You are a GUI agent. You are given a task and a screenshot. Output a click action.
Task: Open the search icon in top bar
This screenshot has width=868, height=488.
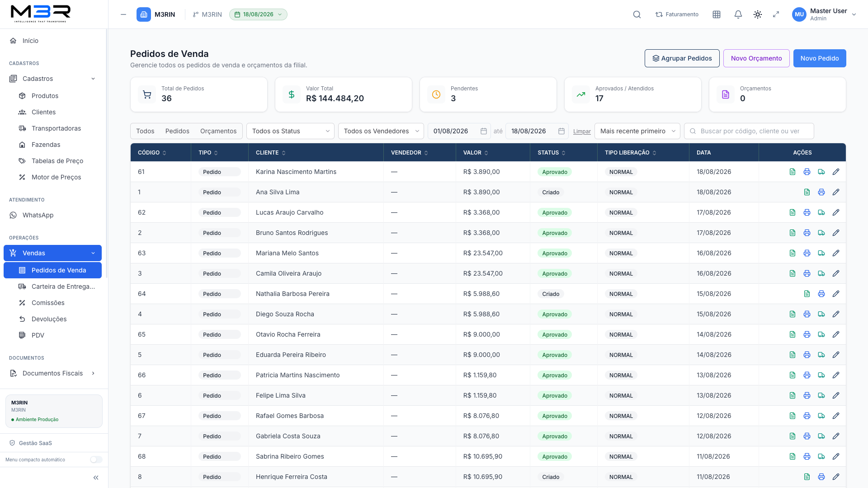(x=637, y=14)
